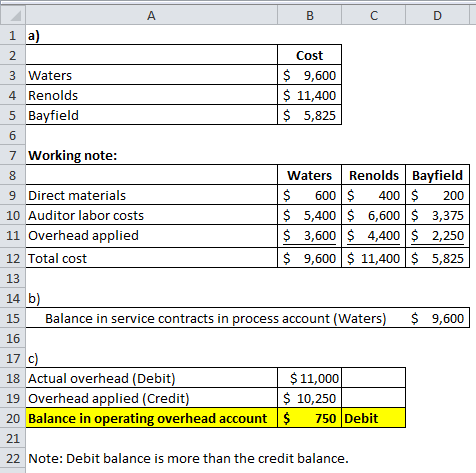The width and height of the screenshot is (476, 473).
Task: Select column A header
Action: coord(151,15)
